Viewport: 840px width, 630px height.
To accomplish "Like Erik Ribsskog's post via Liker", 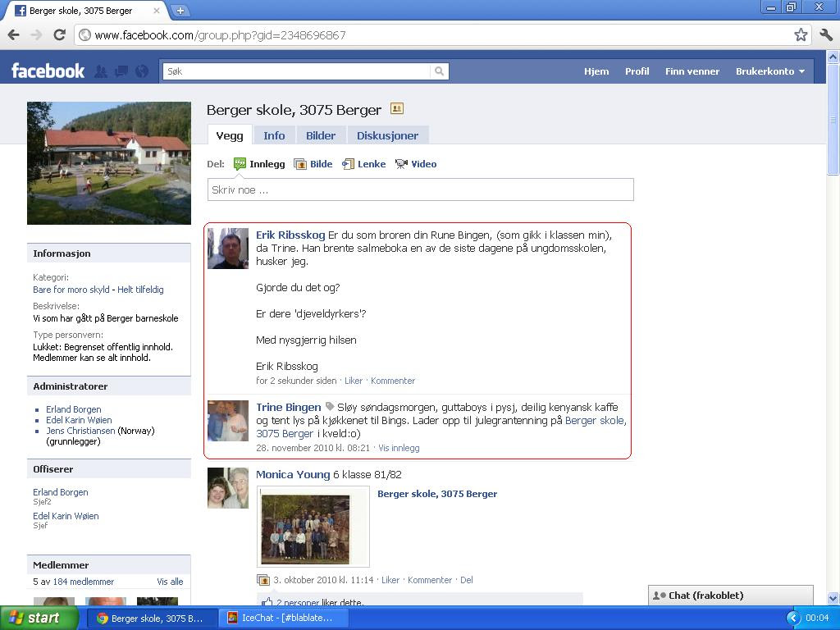I will pos(354,381).
